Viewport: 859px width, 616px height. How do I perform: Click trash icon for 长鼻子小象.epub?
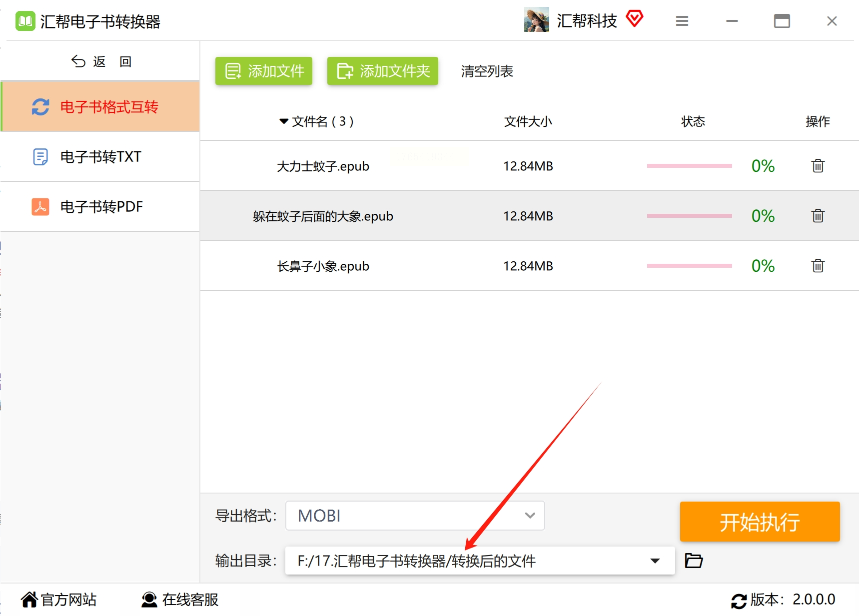point(818,266)
